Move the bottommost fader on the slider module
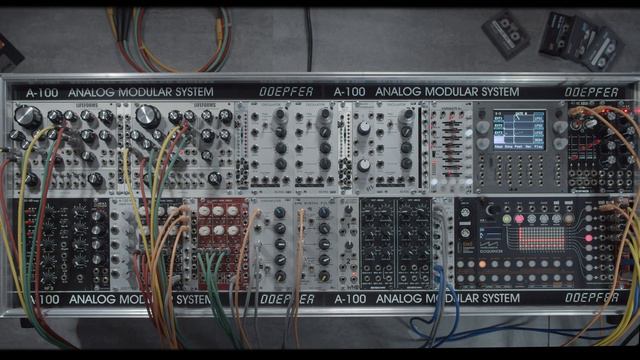Screen dimensions: 640x360 [452, 173]
